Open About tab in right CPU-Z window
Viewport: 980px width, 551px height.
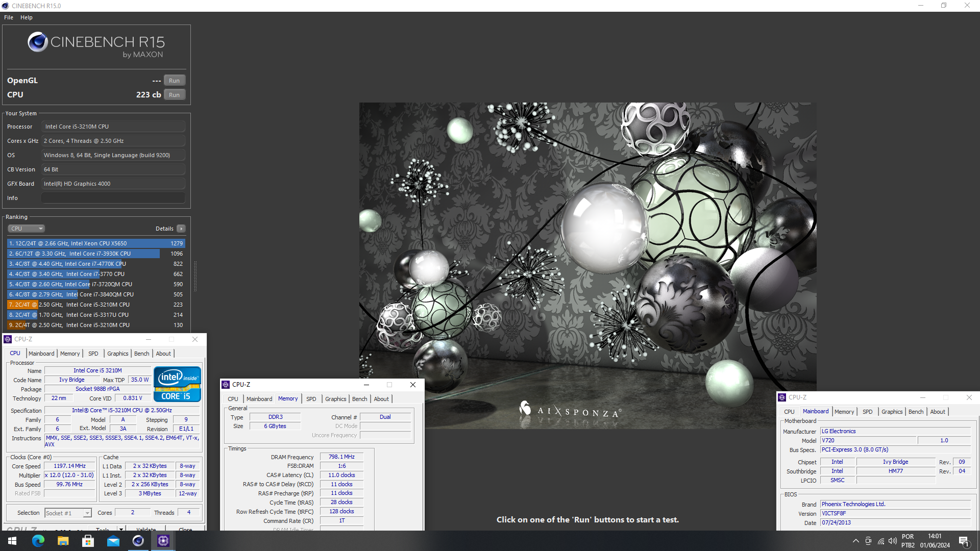938,412
